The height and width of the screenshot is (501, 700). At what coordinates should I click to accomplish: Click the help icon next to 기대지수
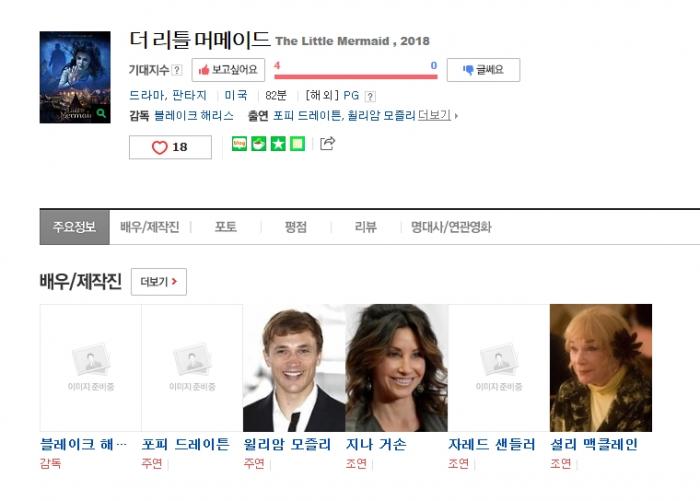click(177, 70)
